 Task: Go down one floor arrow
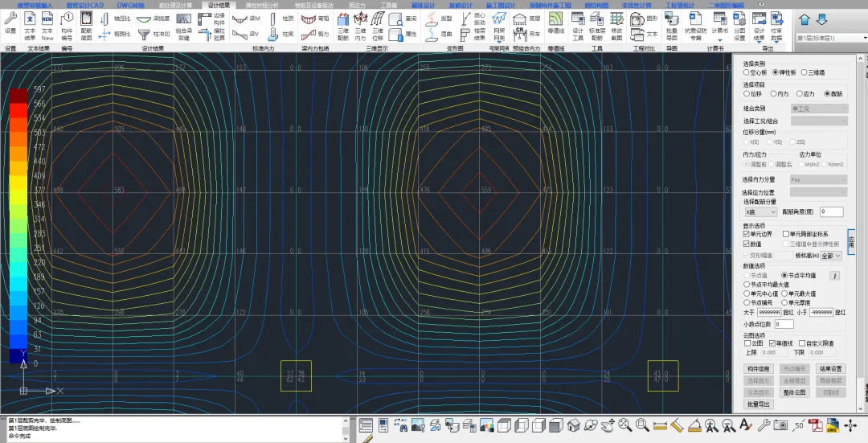point(822,20)
